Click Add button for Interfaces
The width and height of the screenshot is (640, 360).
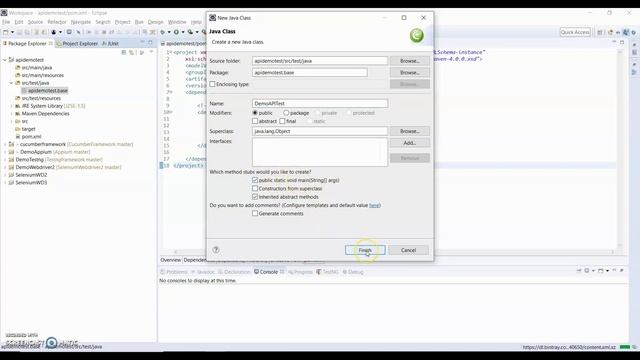(x=410, y=143)
